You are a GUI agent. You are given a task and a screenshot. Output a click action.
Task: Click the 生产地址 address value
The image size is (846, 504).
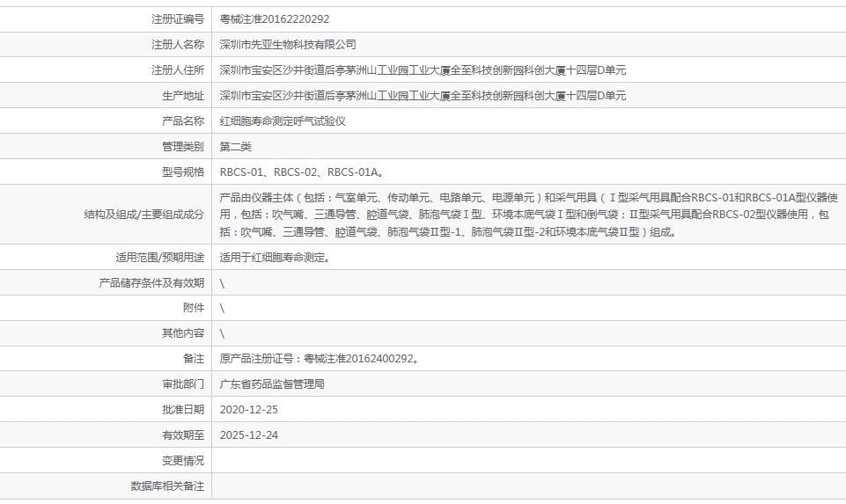[423, 96]
